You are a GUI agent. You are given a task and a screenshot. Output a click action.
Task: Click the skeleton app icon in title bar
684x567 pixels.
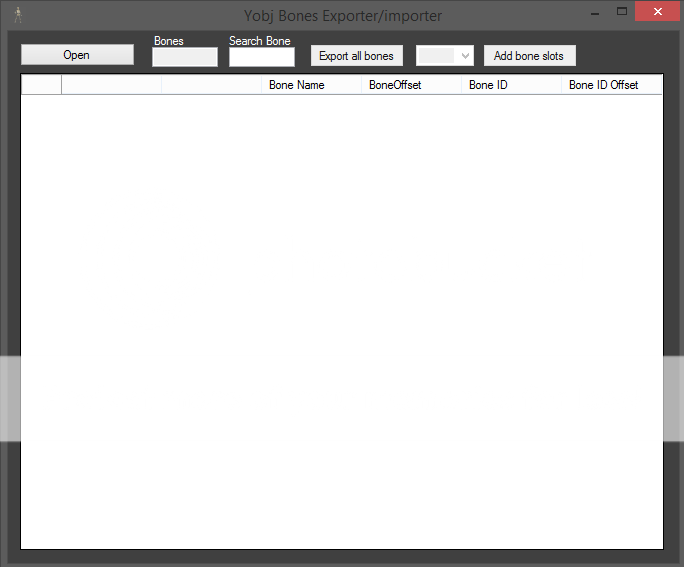coord(18,15)
